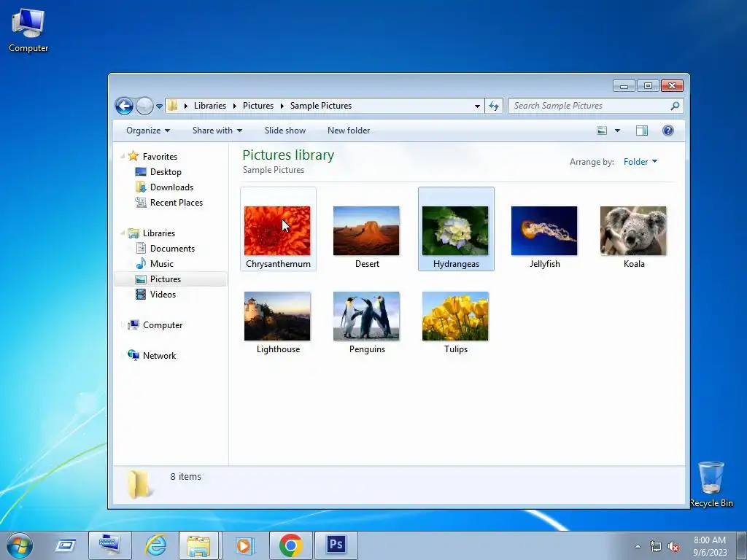
Task: Click the on-screen keyboard taskbar icon
Action: tap(110, 545)
